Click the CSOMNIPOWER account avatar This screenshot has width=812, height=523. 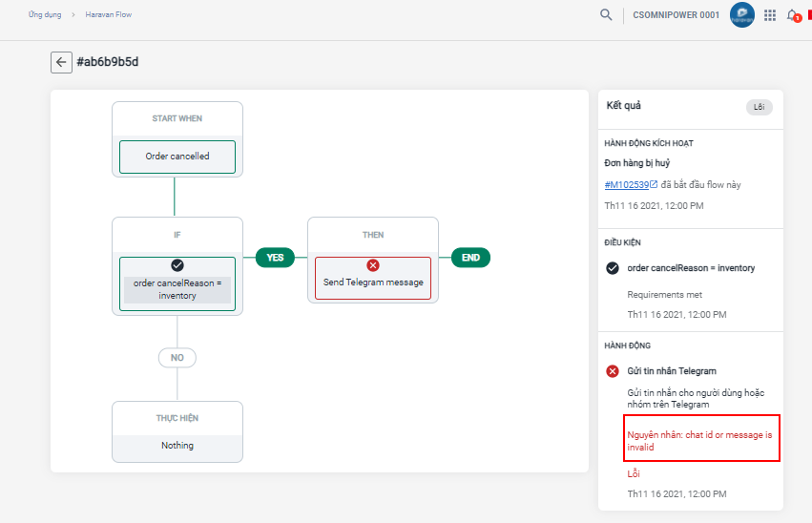pos(742,14)
